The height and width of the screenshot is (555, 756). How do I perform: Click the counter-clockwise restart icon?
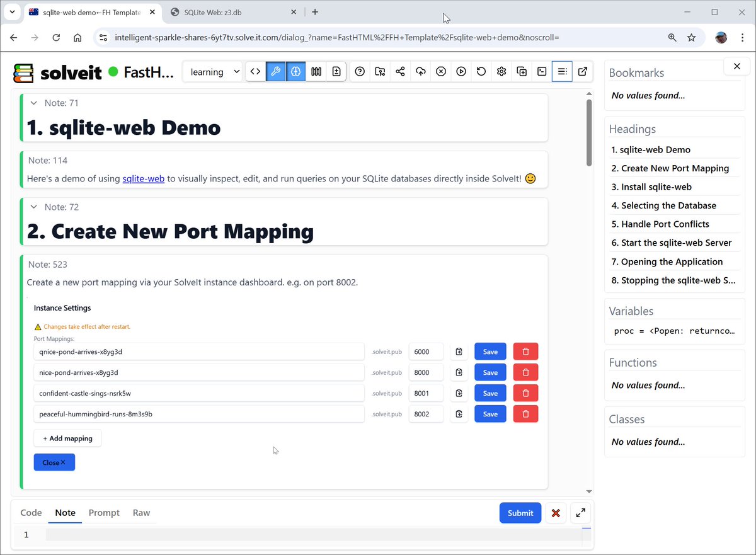tap(481, 72)
